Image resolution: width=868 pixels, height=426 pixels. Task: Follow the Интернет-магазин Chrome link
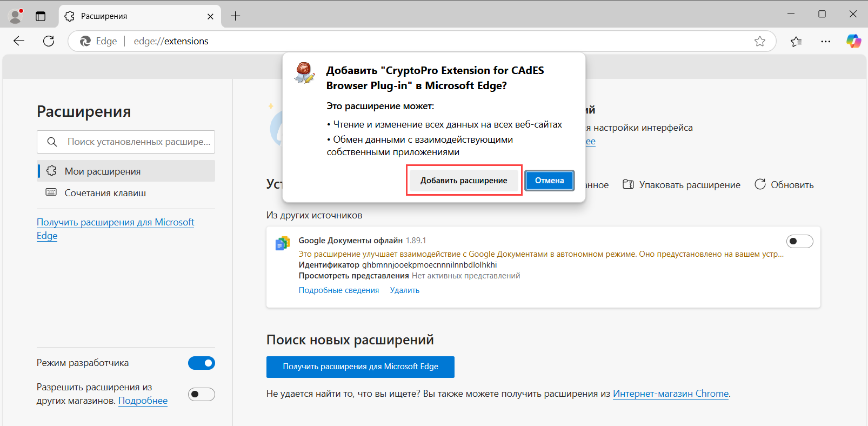[670, 394]
